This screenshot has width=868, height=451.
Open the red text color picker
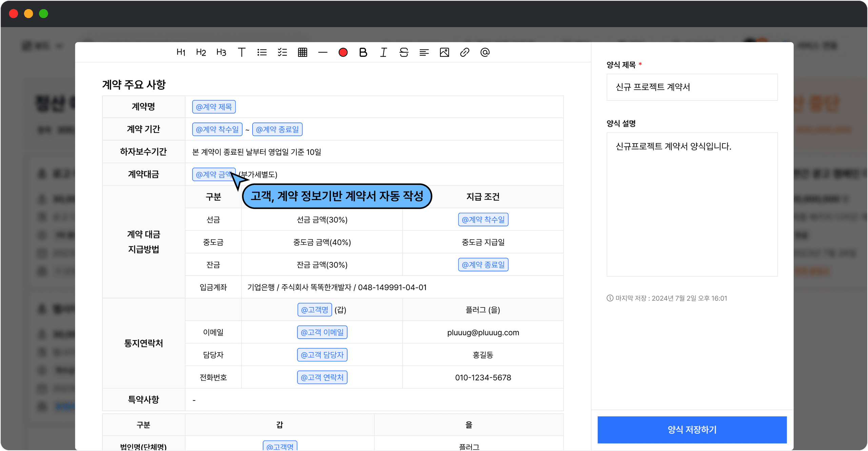[x=343, y=52]
